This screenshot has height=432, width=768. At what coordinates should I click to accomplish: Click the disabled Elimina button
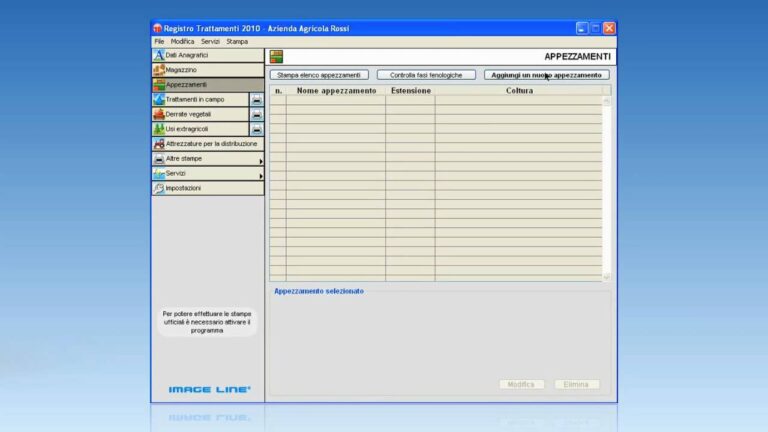(576, 384)
